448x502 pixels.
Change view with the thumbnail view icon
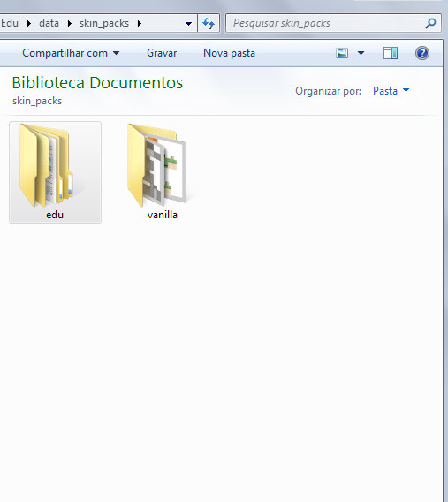(342, 53)
